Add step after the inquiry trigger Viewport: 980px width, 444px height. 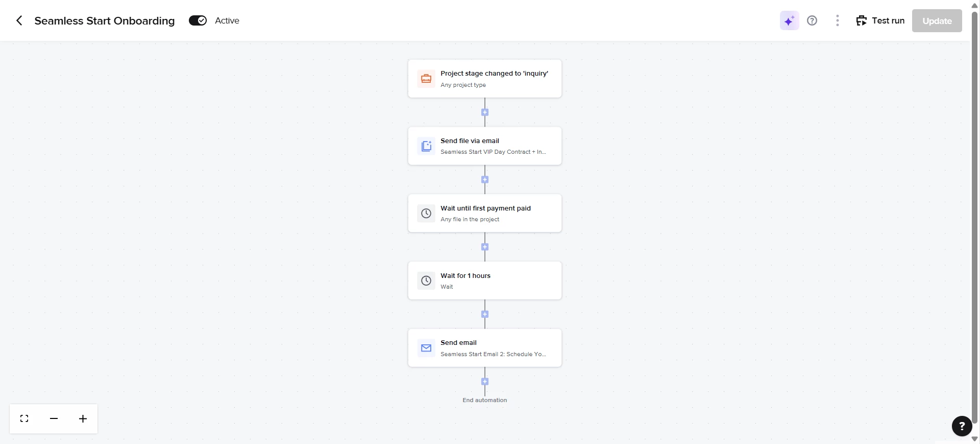[x=485, y=112]
